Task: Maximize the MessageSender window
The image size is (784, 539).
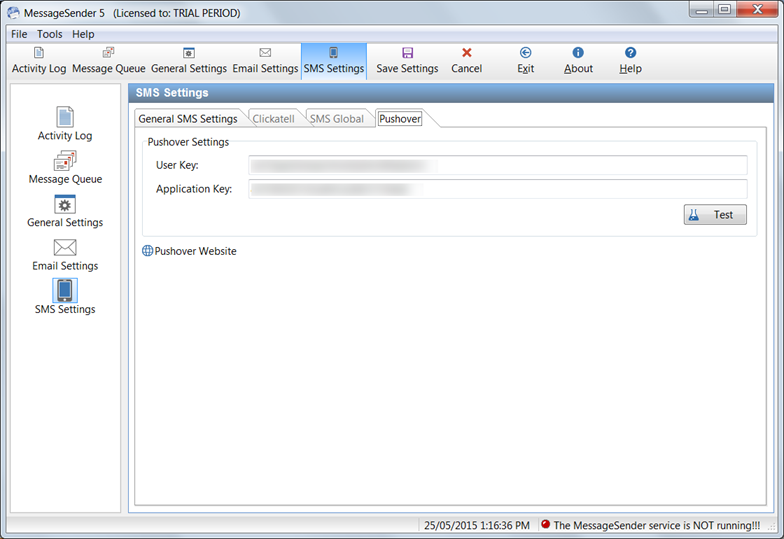Action: click(724, 10)
